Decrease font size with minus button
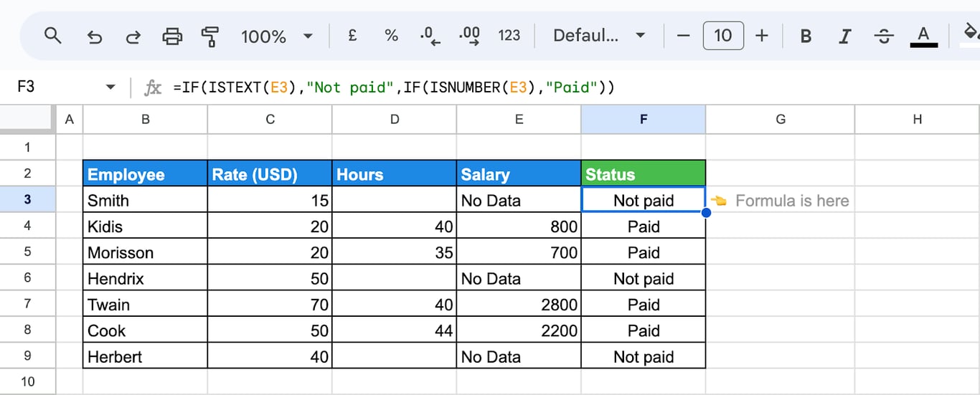The image size is (980, 395). tap(683, 35)
